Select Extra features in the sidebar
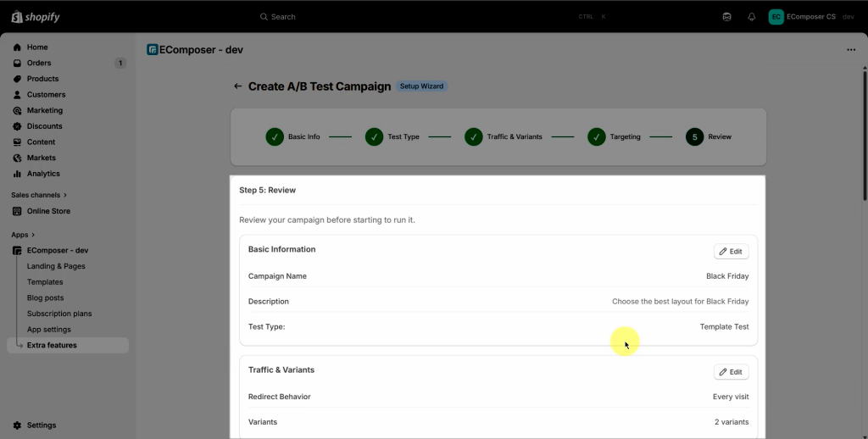Image resolution: width=868 pixels, height=439 pixels. pos(52,345)
